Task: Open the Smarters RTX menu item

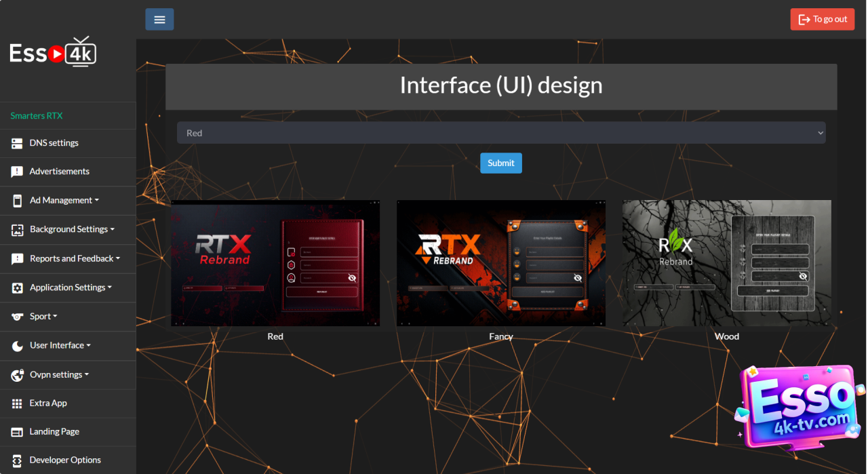Action: (x=37, y=116)
